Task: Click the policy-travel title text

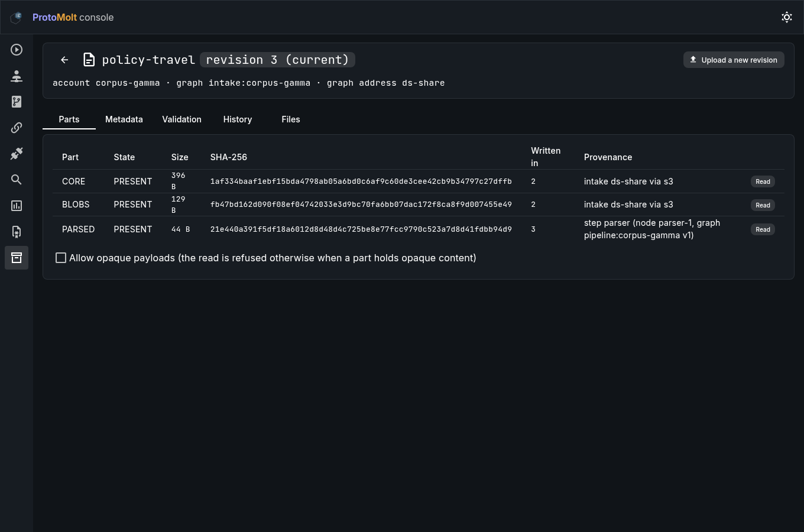Action: (148, 60)
